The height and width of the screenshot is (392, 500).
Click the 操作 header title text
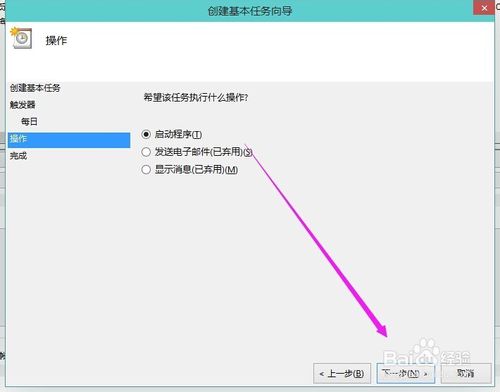click(x=56, y=41)
